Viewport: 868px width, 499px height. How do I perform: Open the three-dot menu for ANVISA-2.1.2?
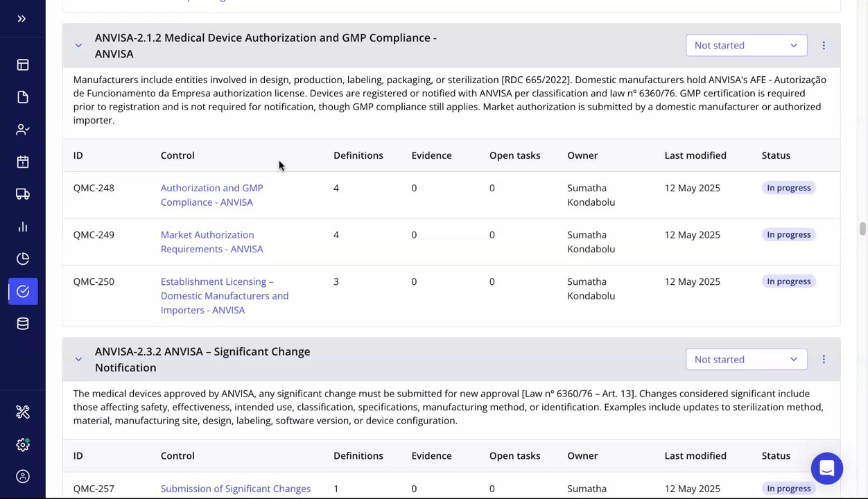(x=824, y=45)
